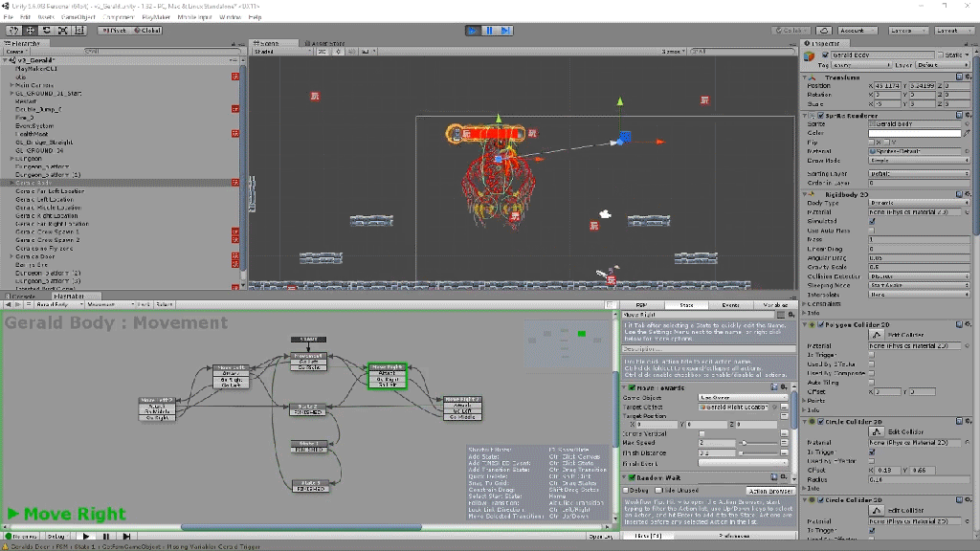
Task: Toggle the Use Auto Mass checkbox
Action: pyautogui.click(x=873, y=231)
